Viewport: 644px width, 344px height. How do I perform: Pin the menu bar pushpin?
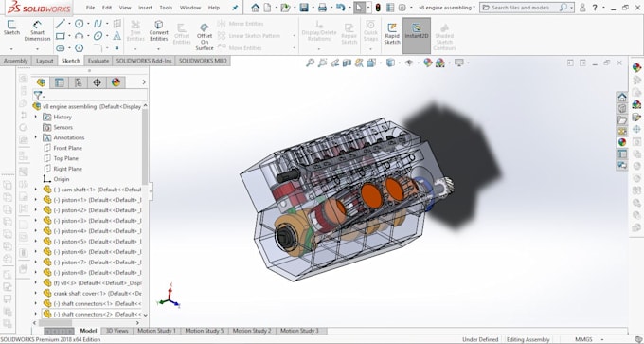235,8
